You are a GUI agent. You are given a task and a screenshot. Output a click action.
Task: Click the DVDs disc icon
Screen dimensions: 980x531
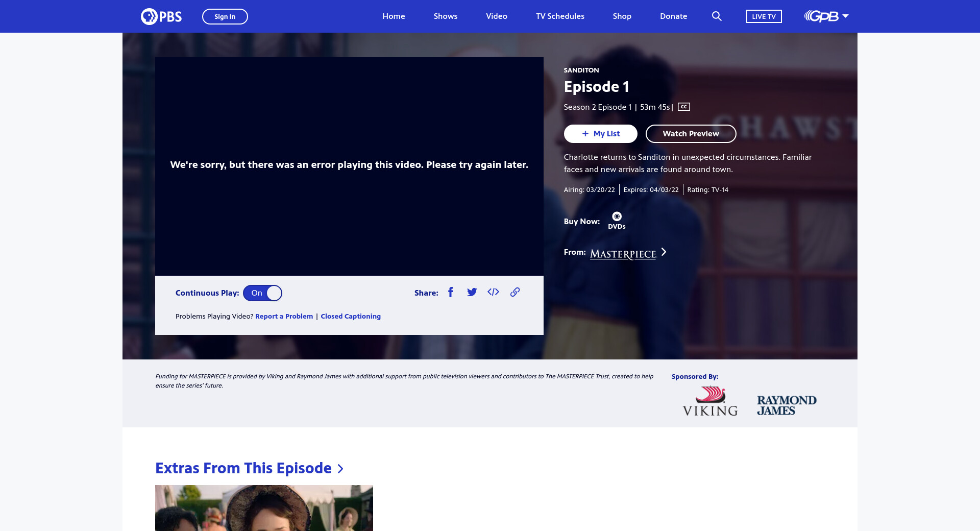(x=617, y=216)
